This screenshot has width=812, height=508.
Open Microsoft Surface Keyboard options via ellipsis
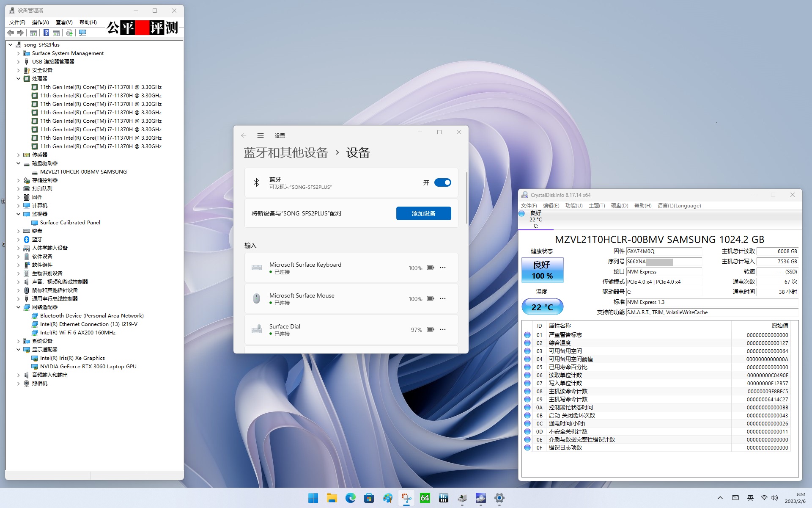tap(443, 268)
